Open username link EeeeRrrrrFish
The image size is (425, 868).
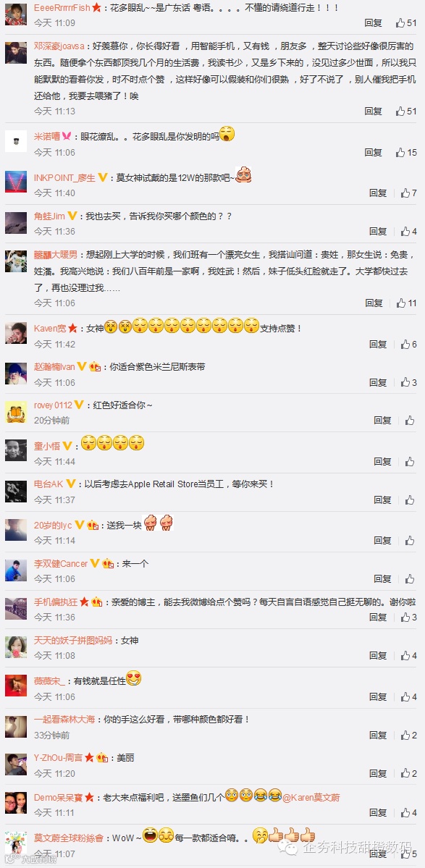tap(62, 8)
